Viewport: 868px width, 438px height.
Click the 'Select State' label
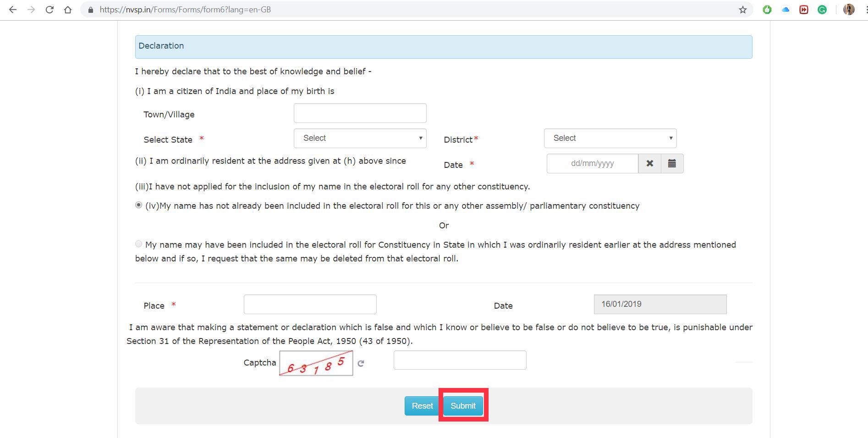168,140
